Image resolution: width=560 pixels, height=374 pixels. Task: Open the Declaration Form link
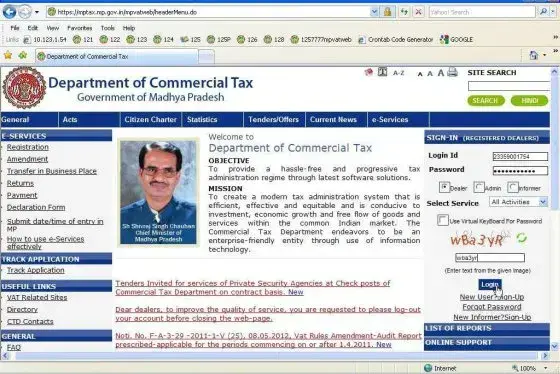tap(36, 207)
